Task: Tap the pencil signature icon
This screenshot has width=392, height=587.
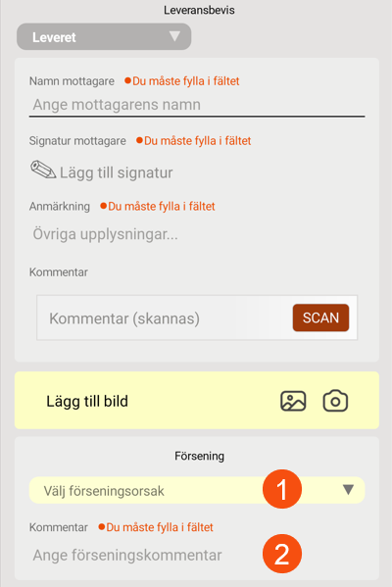Action: (x=43, y=170)
